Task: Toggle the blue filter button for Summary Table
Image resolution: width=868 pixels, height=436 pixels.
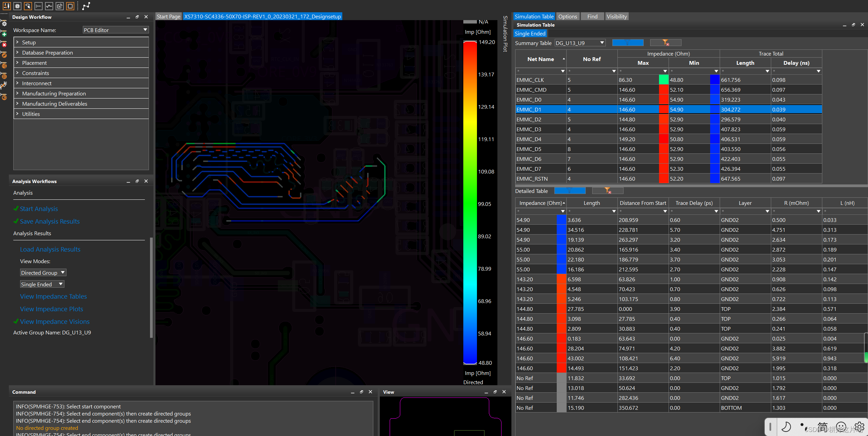Action: point(628,43)
